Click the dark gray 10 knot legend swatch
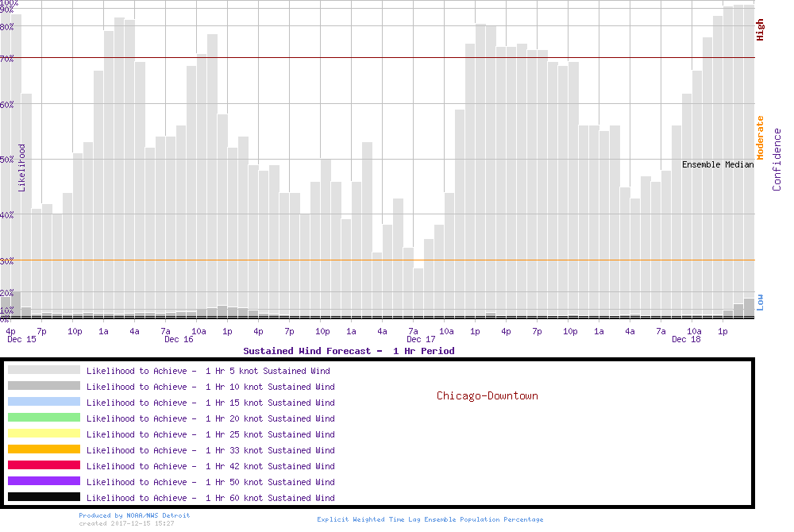The height and width of the screenshot is (532, 794). tap(44, 386)
